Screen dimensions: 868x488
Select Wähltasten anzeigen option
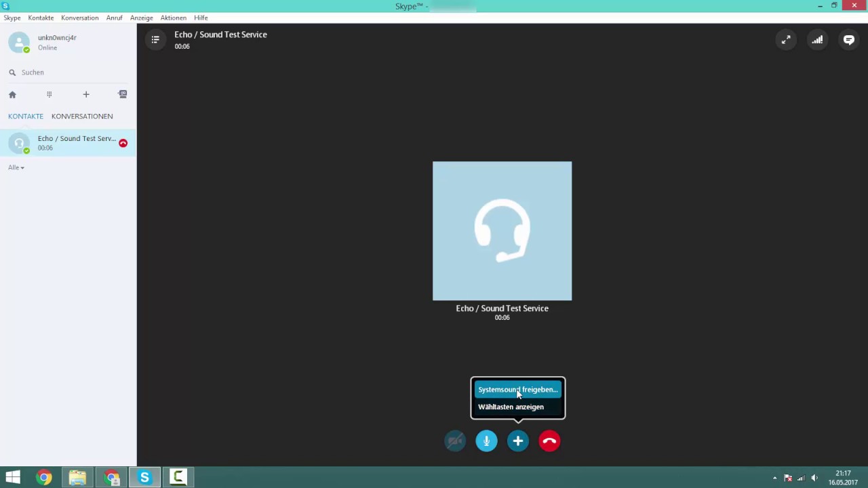click(517, 407)
